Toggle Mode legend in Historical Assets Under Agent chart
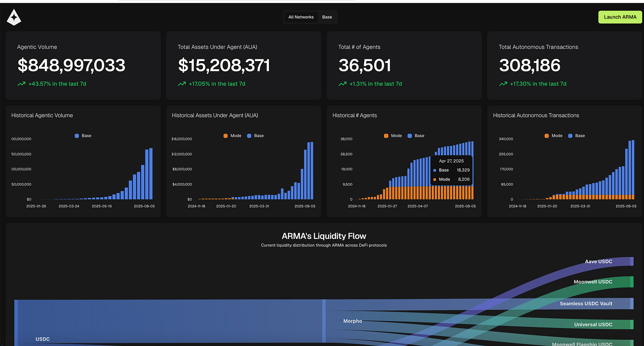The width and height of the screenshot is (644, 346). pyautogui.click(x=232, y=135)
